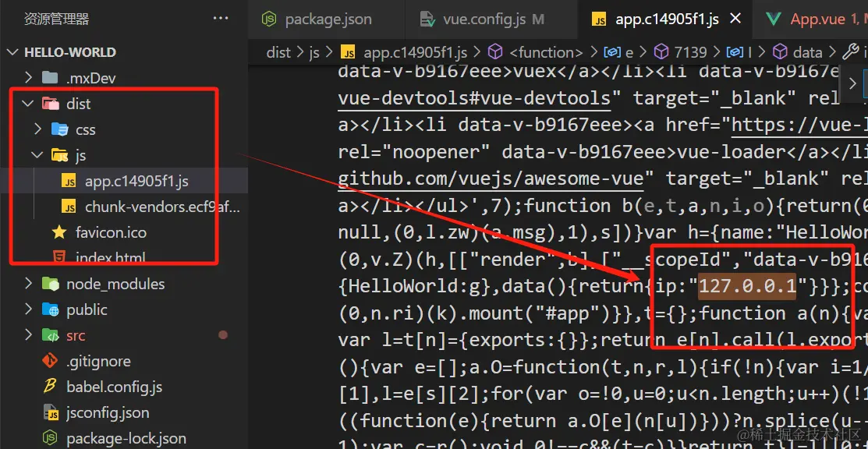Expand the .mxDev folder chevron
This screenshot has width=868, height=449.
[28, 78]
